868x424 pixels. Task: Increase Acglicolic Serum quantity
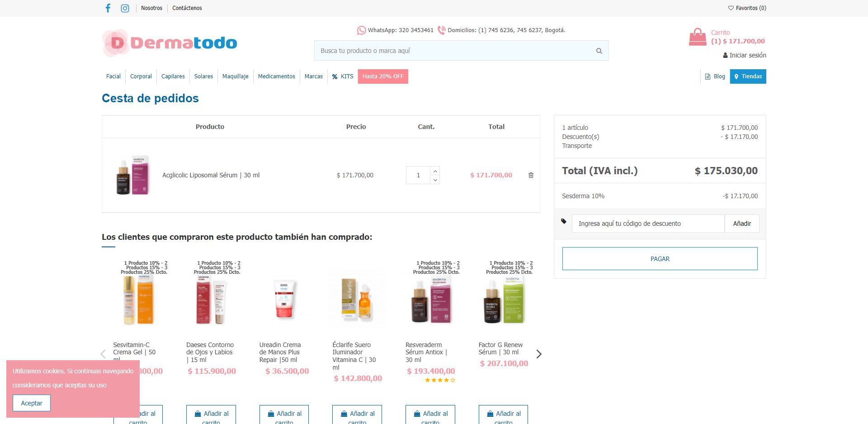(x=435, y=171)
